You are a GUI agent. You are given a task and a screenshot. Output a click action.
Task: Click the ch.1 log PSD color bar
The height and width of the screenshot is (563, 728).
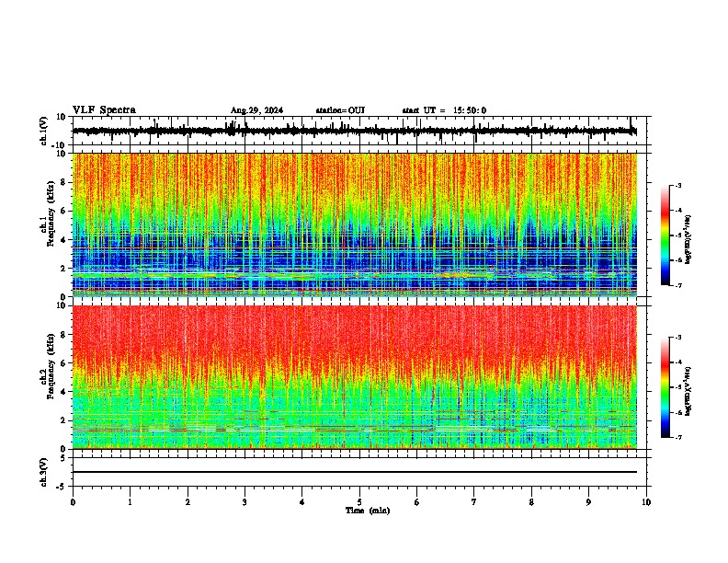pyautogui.click(x=665, y=236)
